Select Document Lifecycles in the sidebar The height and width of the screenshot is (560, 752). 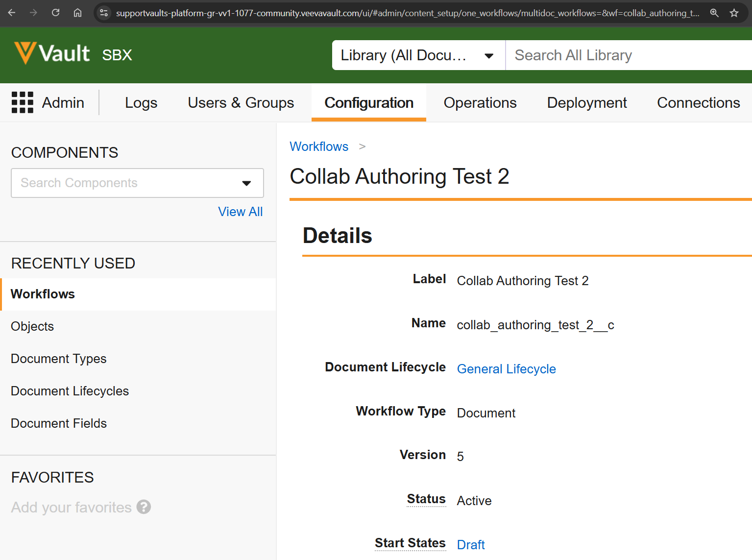tap(70, 391)
